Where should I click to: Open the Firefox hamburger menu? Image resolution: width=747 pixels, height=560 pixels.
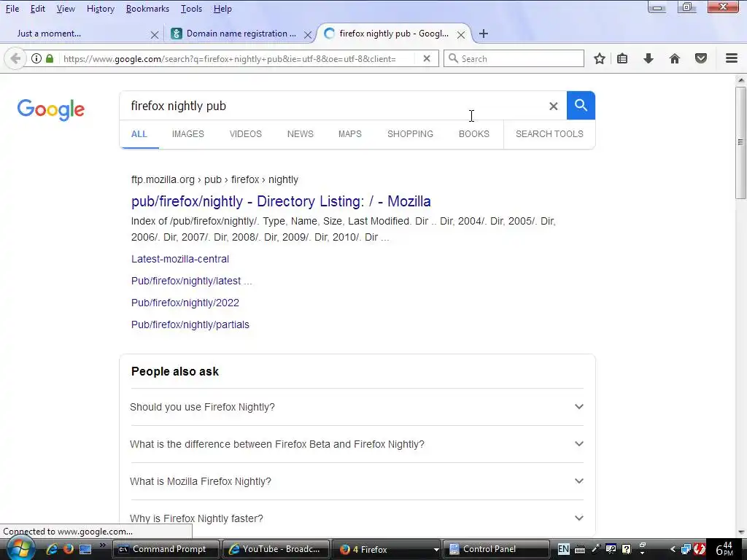coord(732,58)
